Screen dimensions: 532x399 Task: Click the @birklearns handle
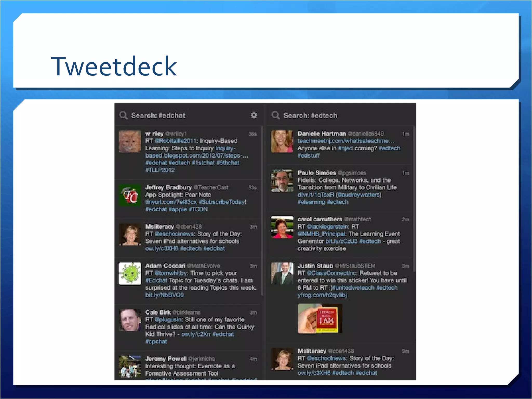click(x=187, y=312)
